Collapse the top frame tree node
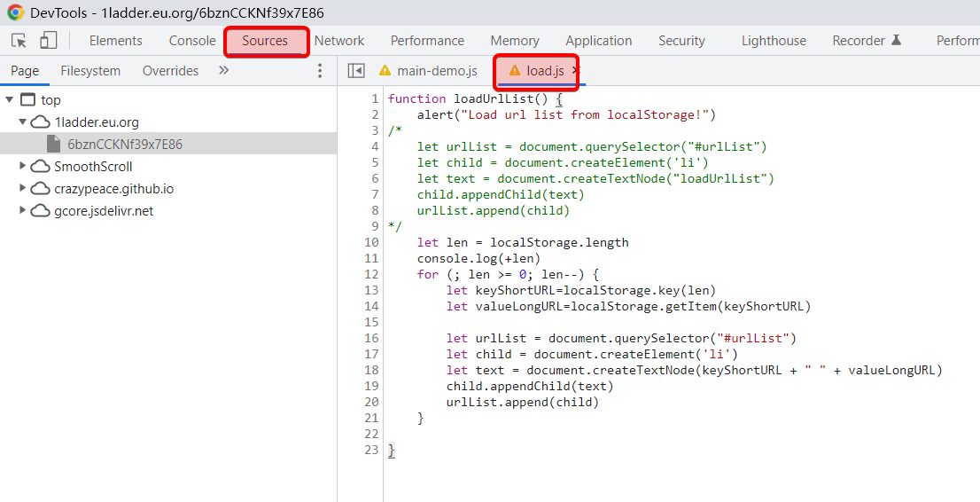 [x=10, y=100]
